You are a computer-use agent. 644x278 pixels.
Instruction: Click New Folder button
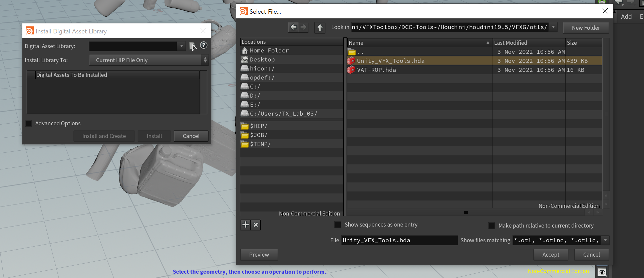tap(586, 28)
